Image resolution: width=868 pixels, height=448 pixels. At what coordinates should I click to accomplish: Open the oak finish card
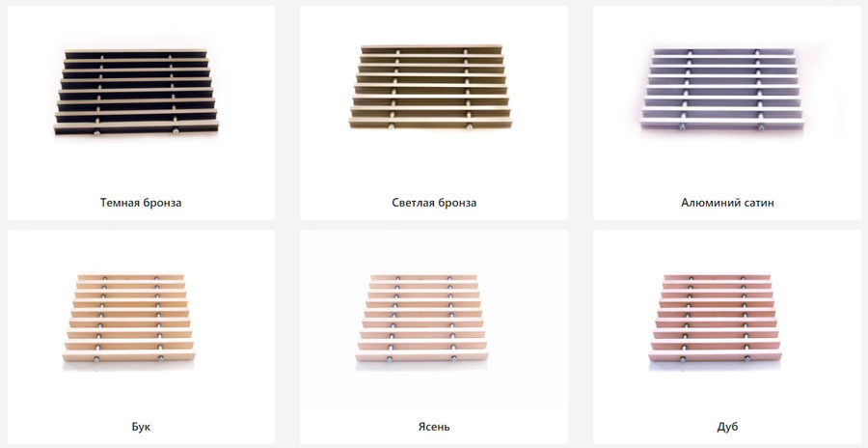727,337
